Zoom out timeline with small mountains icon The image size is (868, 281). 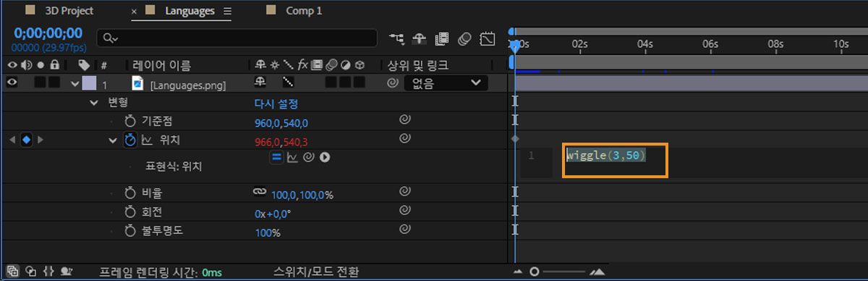(518, 272)
